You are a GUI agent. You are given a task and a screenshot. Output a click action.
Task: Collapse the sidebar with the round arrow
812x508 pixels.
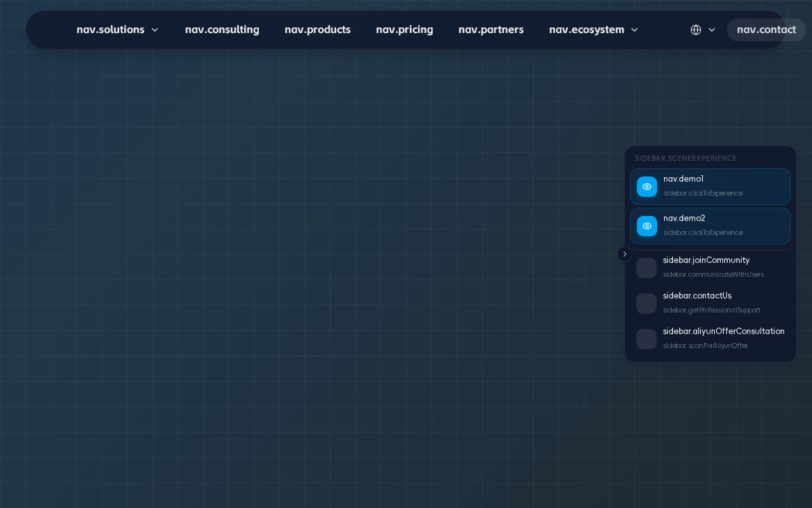tap(625, 254)
